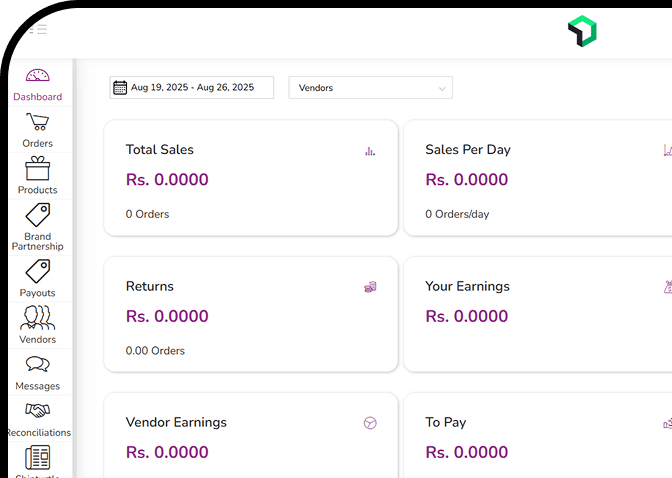The width and height of the screenshot is (672, 478).
Task: Click the newspaper icon below Reconciliations
Action: point(38,458)
